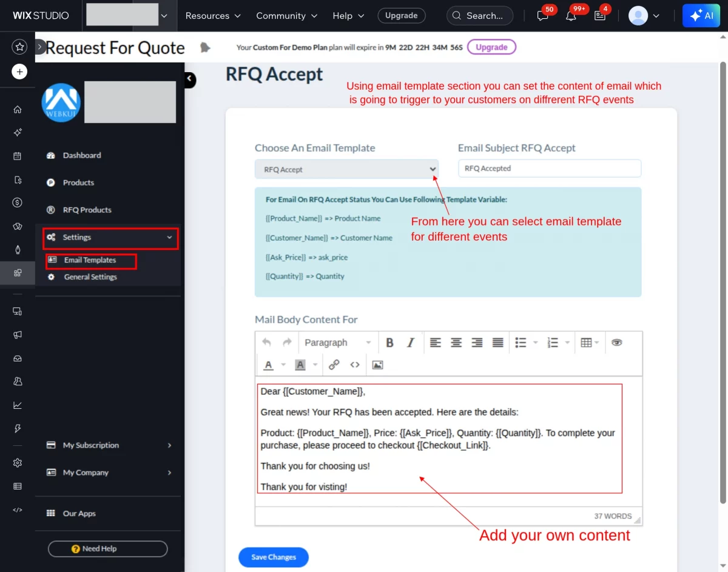Click the Email Subject RFQ Accept field

[x=550, y=169]
